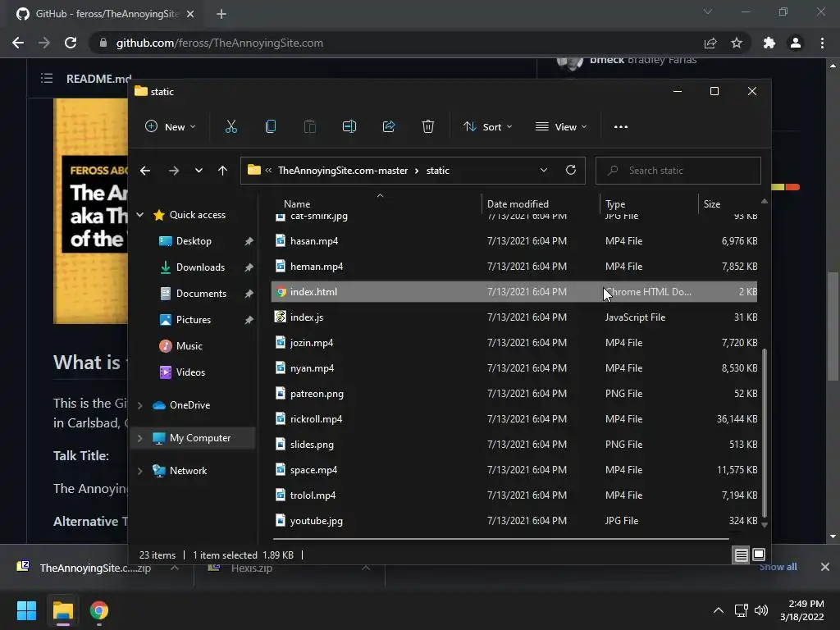Switch to large thumbnails view icon in status bar
Screen dimensions: 840x630
[759, 555]
